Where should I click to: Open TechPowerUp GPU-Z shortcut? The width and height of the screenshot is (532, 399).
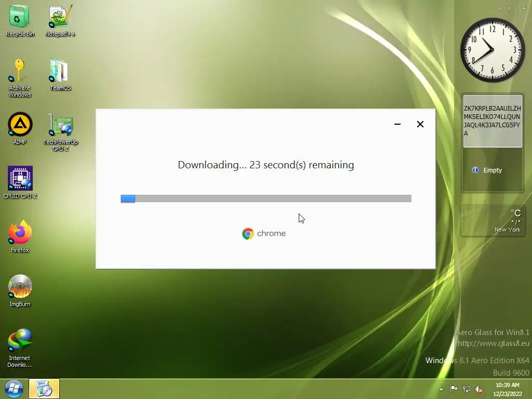(x=60, y=132)
